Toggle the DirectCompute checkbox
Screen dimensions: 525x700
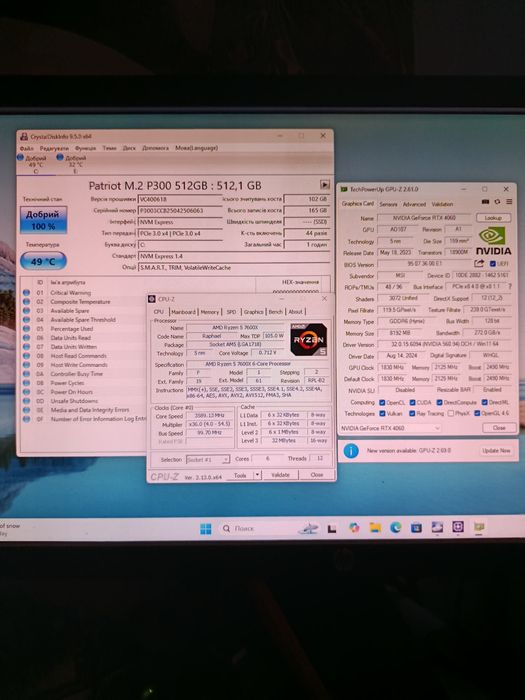pos(439,402)
